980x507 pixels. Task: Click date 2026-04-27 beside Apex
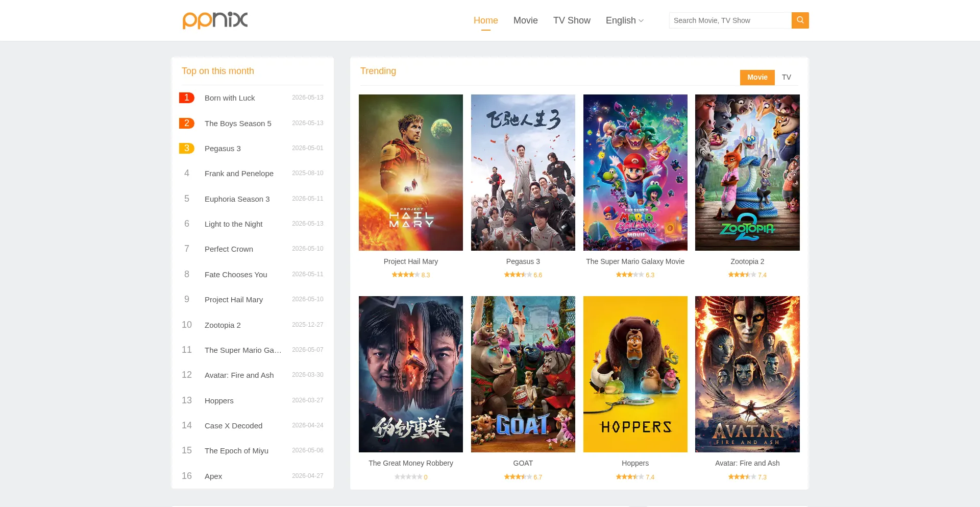tap(307, 476)
